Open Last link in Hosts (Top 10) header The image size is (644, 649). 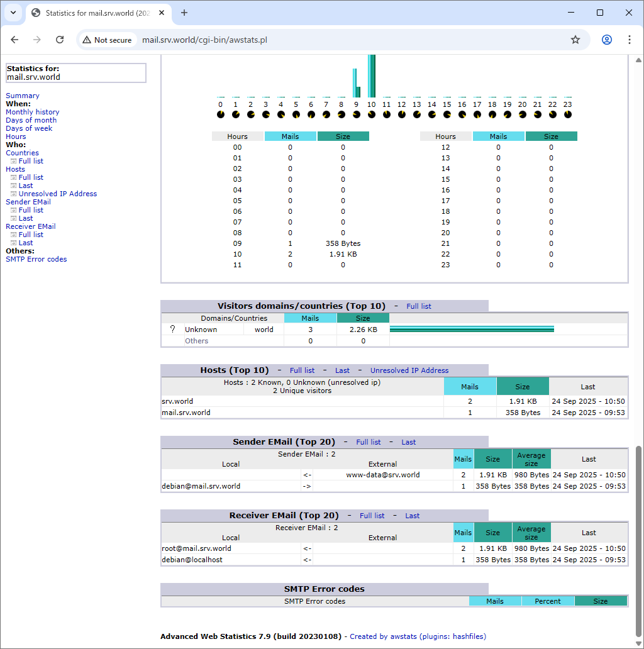click(x=342, y=370)
